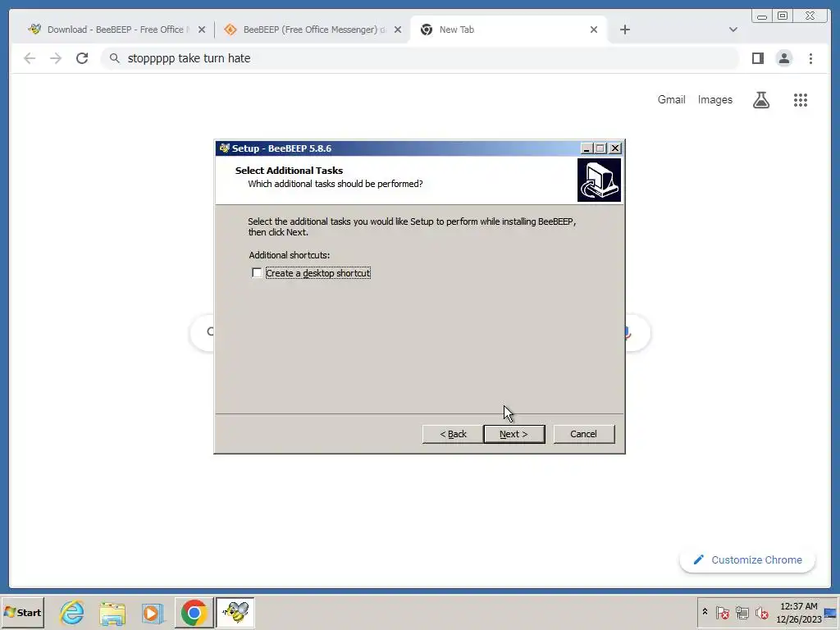Click the browser back arrow
840x630 pixels.
[x=30, y=58]
